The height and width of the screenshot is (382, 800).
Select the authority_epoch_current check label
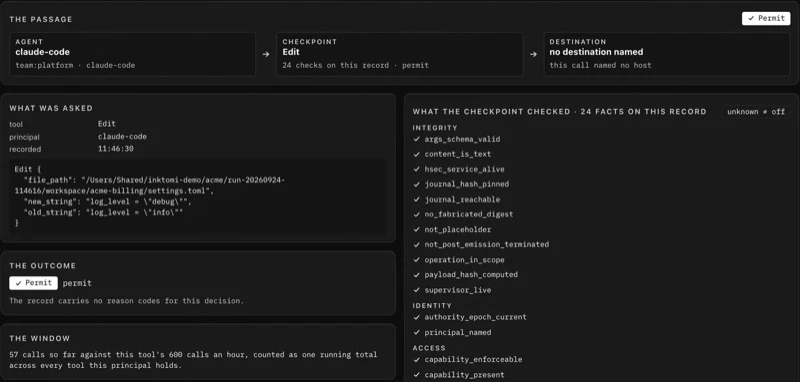pos(476,317)
